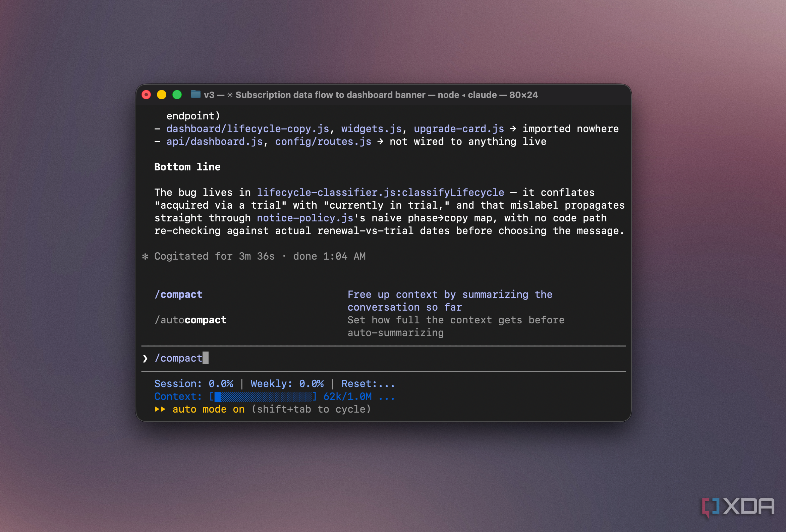Click the 'Reset:...' status entry
The image size is (786, 532).
(x=368, y=384)
